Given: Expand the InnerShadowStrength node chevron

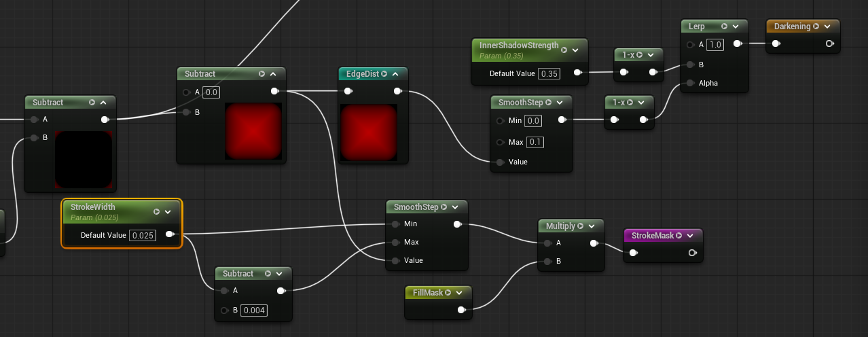Looking at the screenshot, I should tap(575, 50).
